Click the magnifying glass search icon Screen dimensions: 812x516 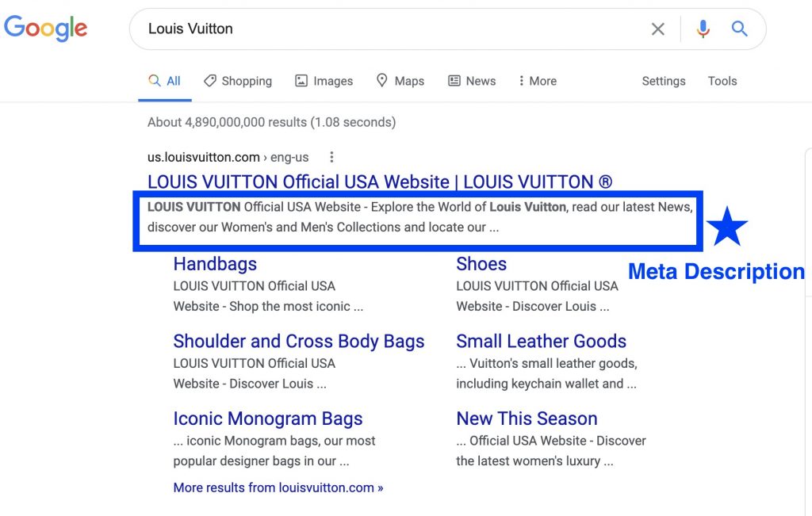[739, 29]
